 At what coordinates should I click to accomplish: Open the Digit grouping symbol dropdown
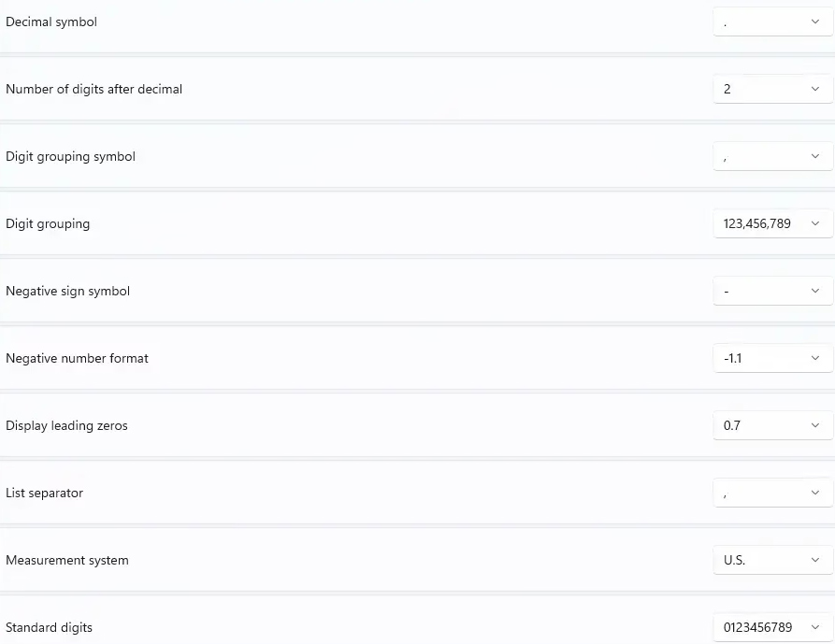coord(772,157)
